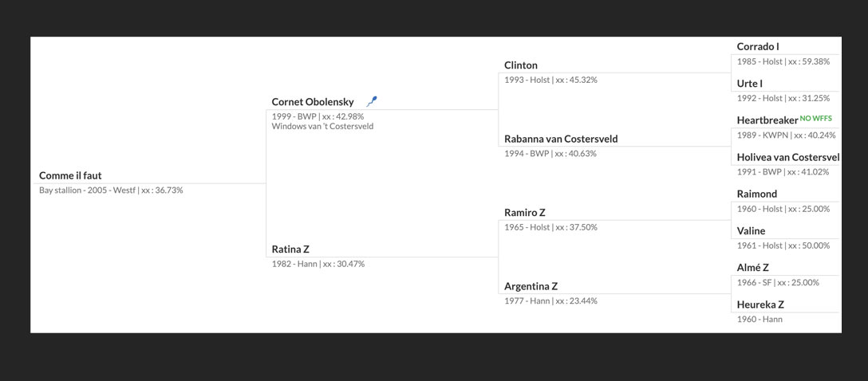Click the semen icon beside Cornet Obolensky

[372, 101]
